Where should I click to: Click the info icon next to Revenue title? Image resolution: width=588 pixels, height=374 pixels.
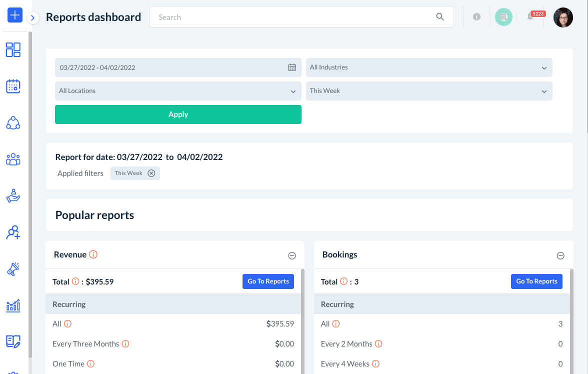(93, 254)
